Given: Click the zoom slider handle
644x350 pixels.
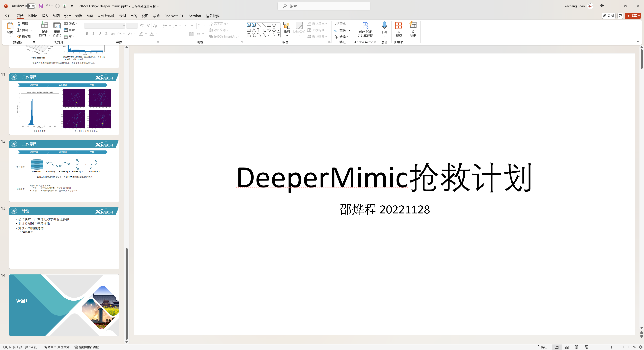Looking at the screenshot, I should [611, 347].
